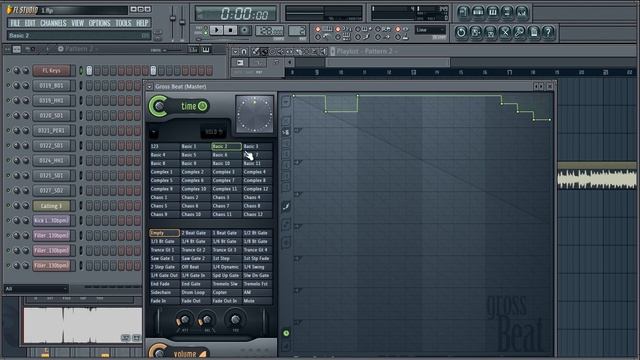Viewport: 640px width, 360px height.
Task: Toggle pattern/song mode switch
Action: 205,30
